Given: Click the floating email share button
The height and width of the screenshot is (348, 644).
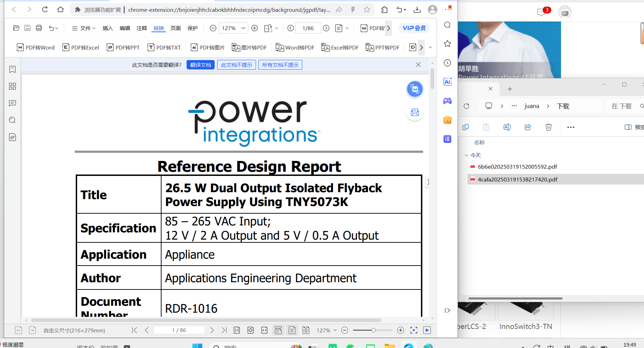Looking at the screenshot, I should pos(415,113).
